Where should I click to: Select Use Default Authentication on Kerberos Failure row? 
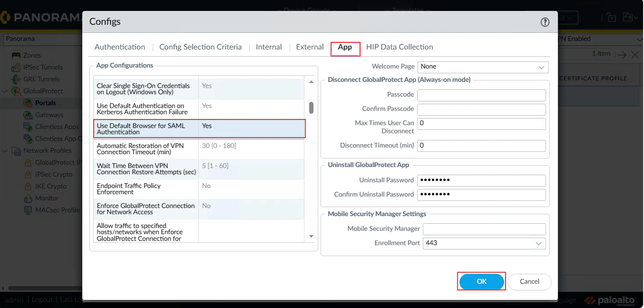click(x=199, y=109)
